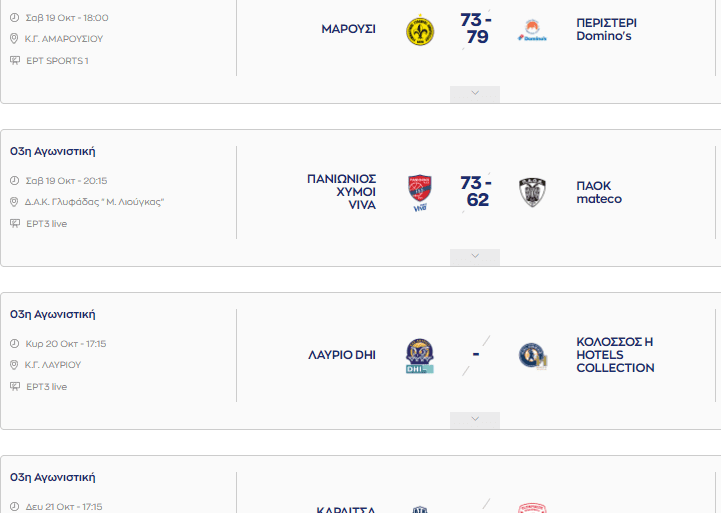Click location pin icon for Κ.Γ. ΛΑΥΡΙΟΥ
721x513 pixels.
pyautogui.click(x=14, y=365)
